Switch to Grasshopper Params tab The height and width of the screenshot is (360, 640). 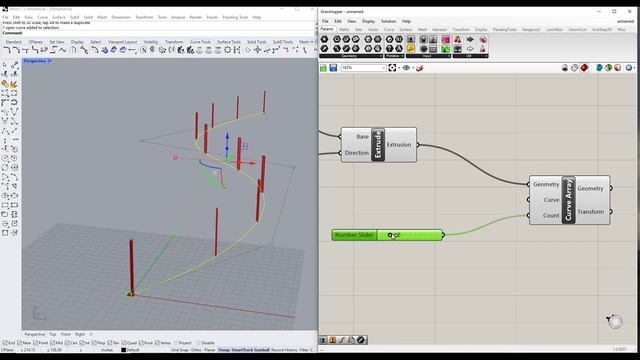(x=327, y=29)
